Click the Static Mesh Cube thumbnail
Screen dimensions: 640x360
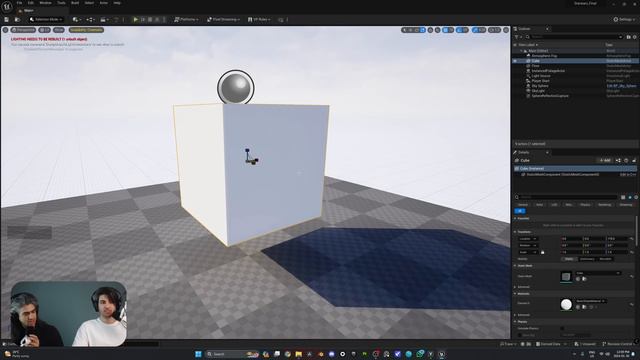click(566, 277)
